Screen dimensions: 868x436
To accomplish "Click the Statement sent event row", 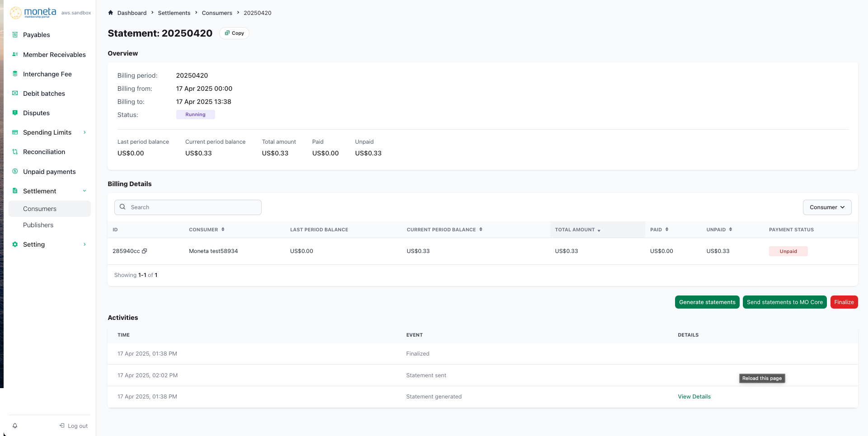I will pyautogui.click(x=483, y=375).
